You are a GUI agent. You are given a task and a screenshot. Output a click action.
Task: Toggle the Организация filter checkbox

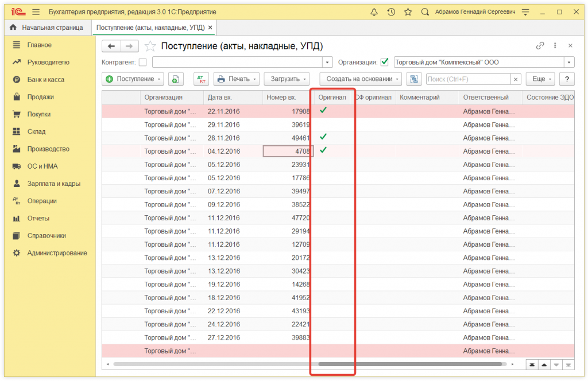click(385, 62)
